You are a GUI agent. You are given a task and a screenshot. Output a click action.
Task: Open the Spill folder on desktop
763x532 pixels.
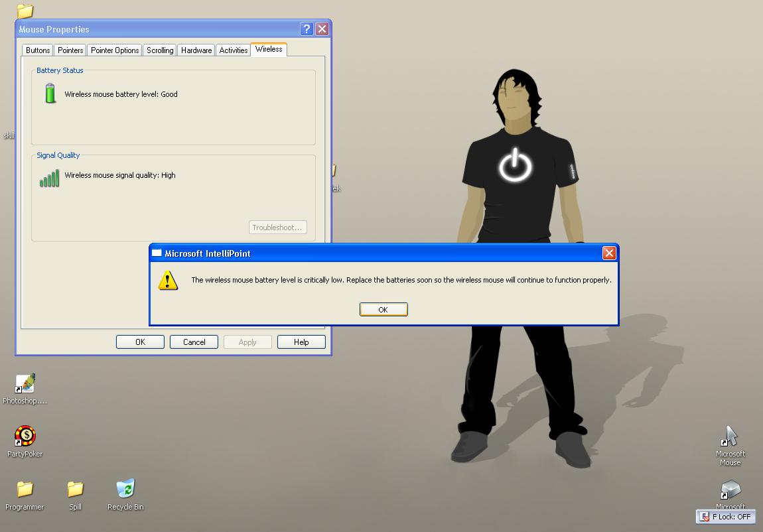coord(75,496)
